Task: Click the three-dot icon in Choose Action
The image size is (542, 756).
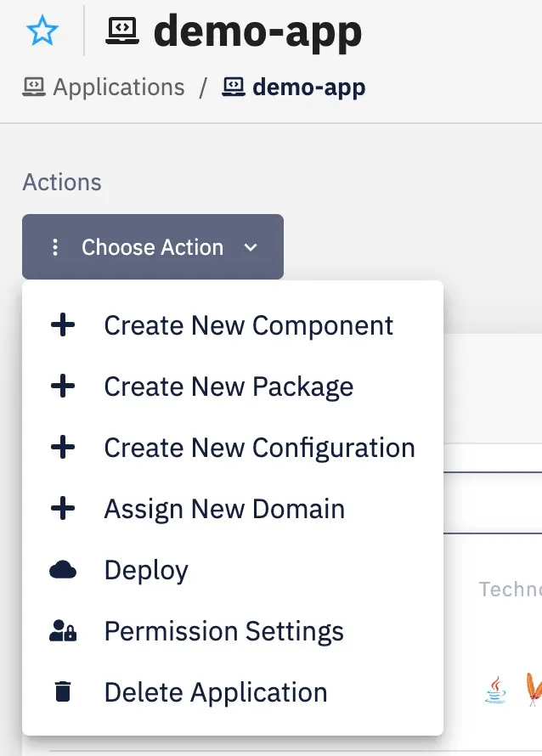Action: [x=55, y=247]
